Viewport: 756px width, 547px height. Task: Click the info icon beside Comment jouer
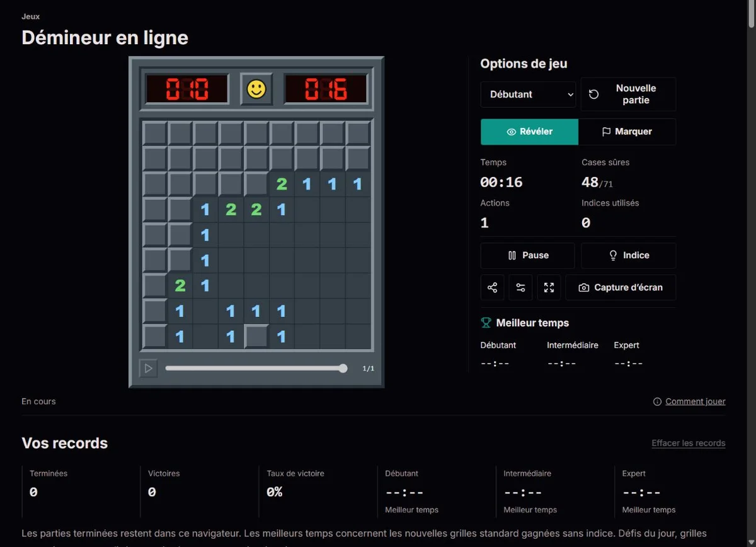(657, 401)
